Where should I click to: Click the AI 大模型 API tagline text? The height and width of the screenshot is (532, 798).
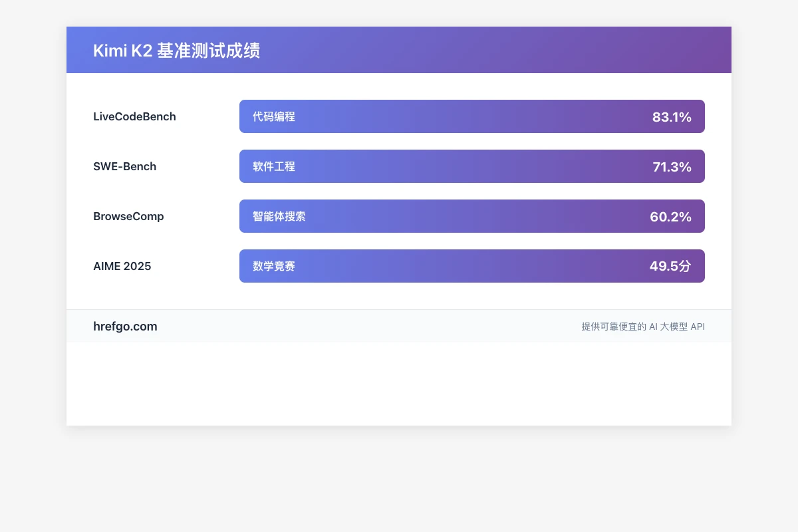[643, 327]
